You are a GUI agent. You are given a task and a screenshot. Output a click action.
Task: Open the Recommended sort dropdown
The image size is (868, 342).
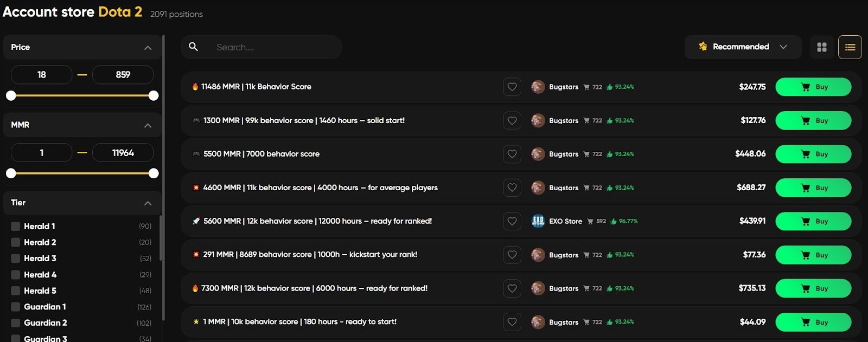pyautogui.click(x=742, y=47)
